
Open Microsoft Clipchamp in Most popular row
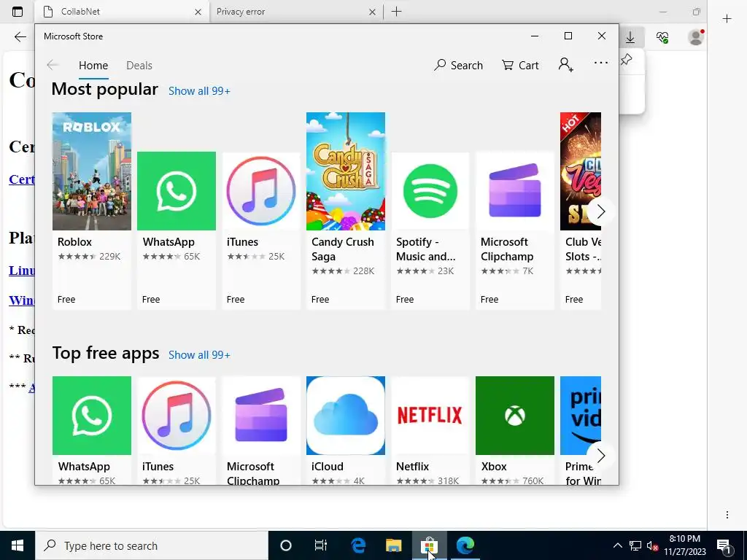tap(515, 230)
